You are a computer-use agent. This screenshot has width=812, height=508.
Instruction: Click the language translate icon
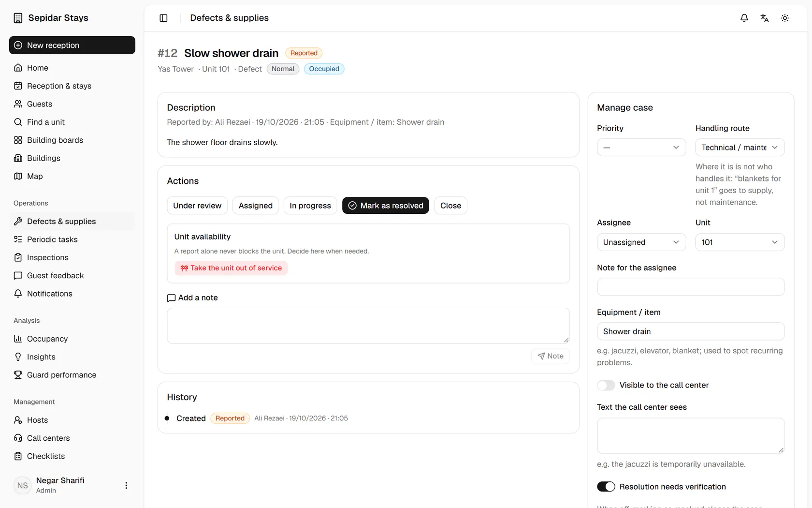(x=765, y=18)
